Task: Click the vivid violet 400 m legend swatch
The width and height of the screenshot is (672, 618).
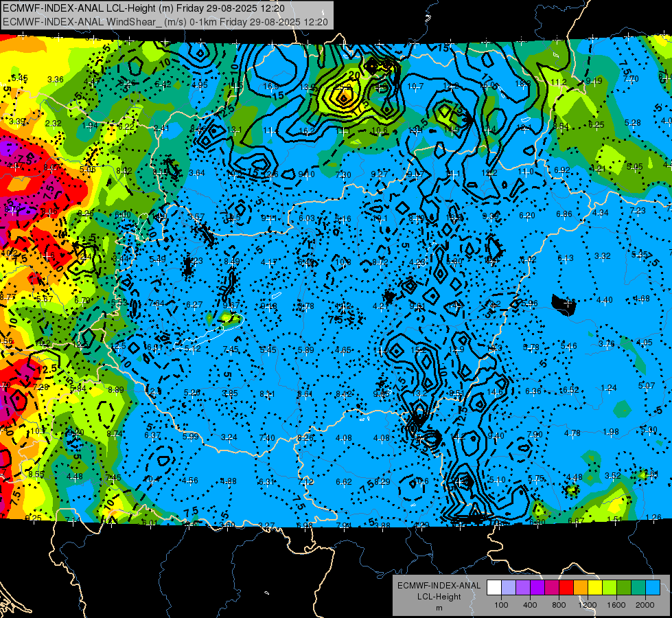Action: point(537,588)
